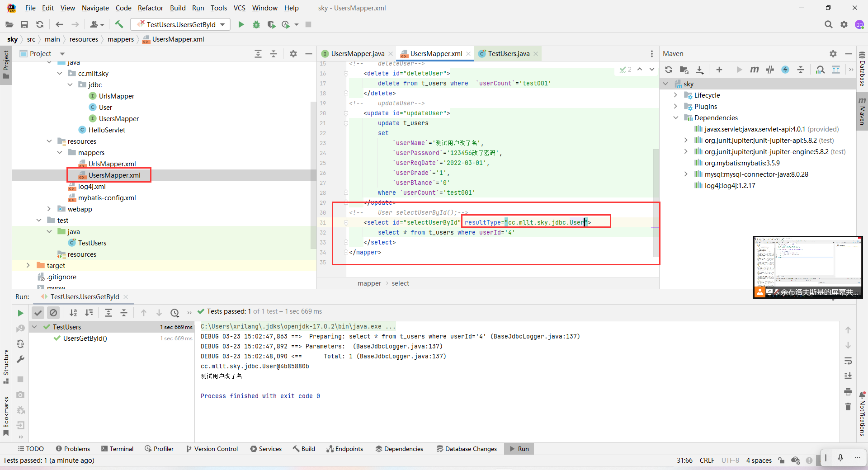The width and height of the screenshot is (868, 470).
Task: Open Database side panel
Action: (x=862, y=69)
